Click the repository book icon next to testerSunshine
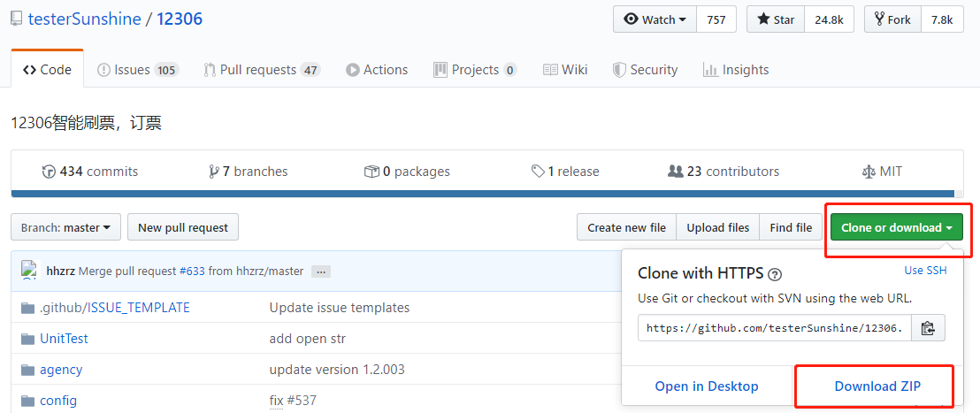 16,19
